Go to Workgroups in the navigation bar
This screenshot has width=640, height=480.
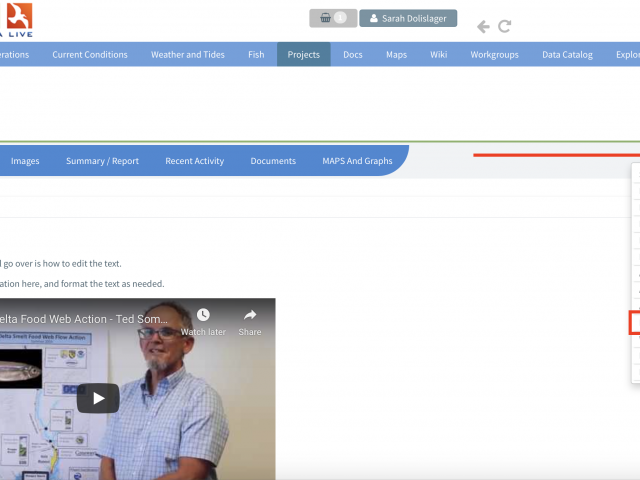coord(494,55)
